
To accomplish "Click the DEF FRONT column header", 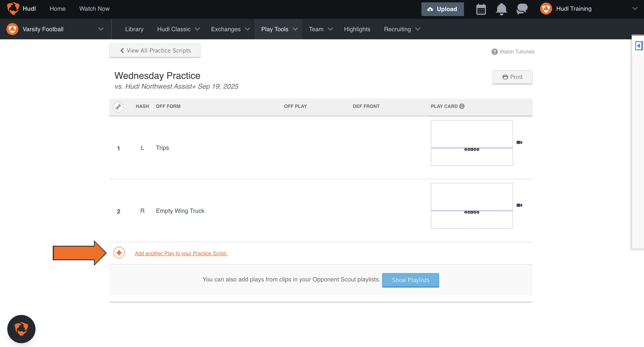I will 366,106.
